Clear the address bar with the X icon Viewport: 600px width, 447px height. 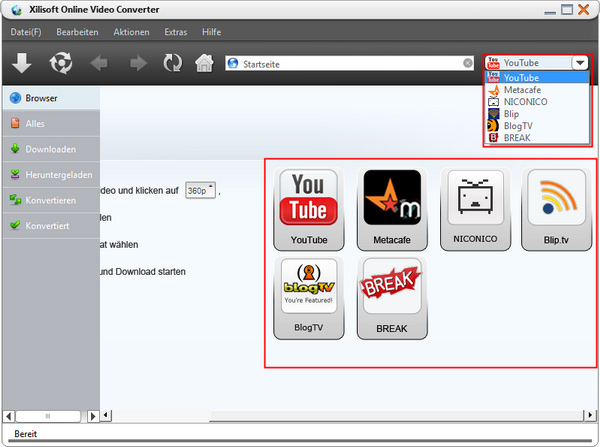click(x=468, y=63)
